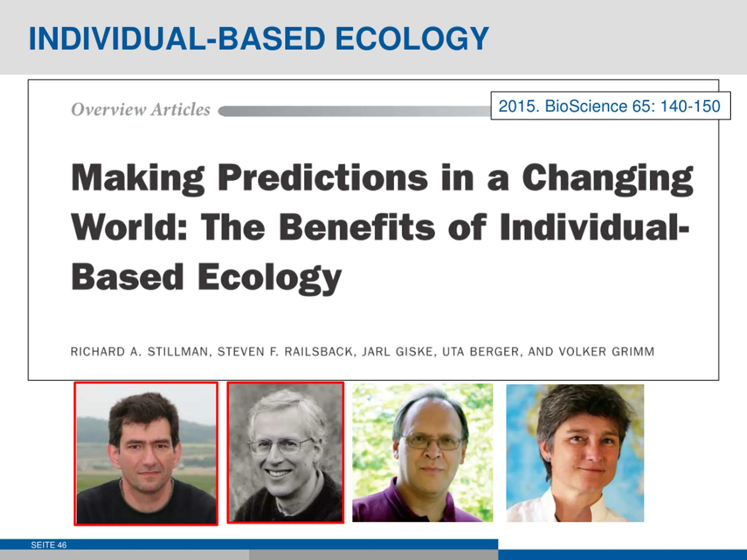Click the SEITE 46 page number
The image size is (747, 560).
49,545
